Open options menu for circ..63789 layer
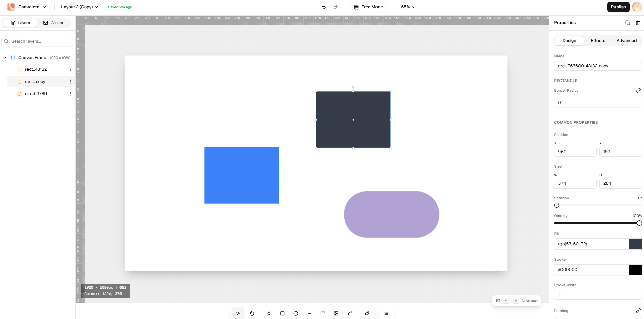The image size is (644, 319). coord(70,94)
